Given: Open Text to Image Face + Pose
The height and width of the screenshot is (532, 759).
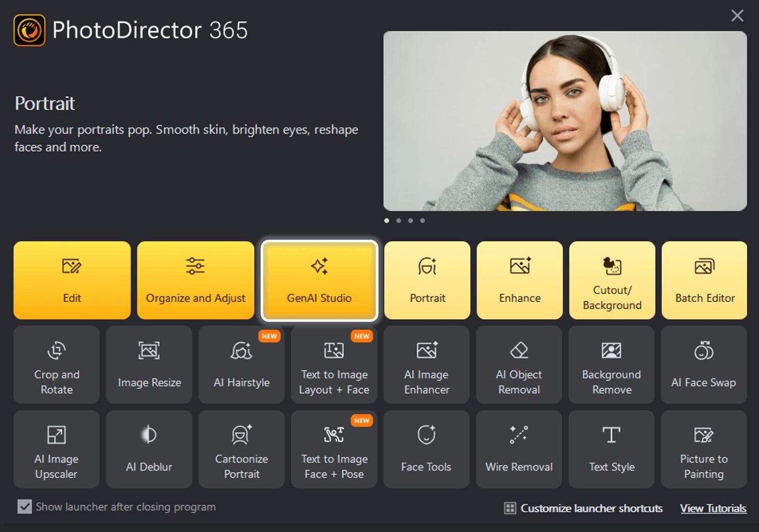Looking at the screenshot, I should 334,449.
